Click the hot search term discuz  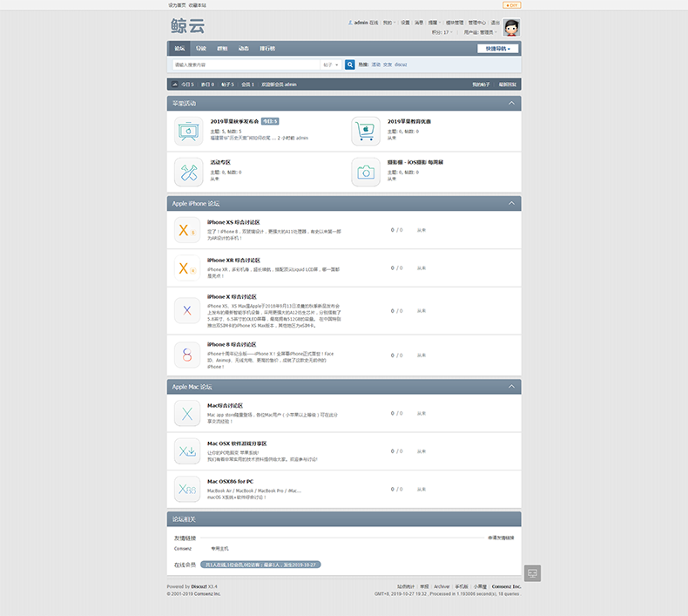coord(401,64)
